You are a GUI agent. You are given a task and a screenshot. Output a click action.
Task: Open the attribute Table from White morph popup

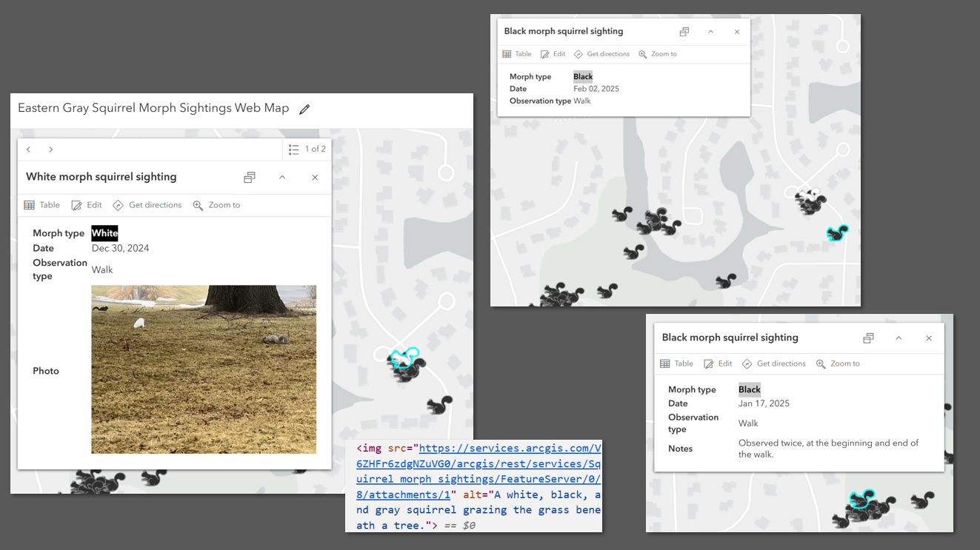click(x=42, y=204)
